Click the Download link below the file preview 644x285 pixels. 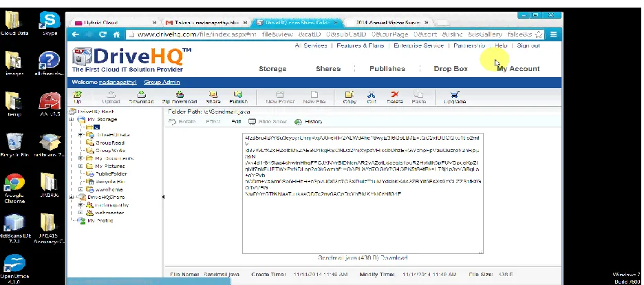click(393, 258)
